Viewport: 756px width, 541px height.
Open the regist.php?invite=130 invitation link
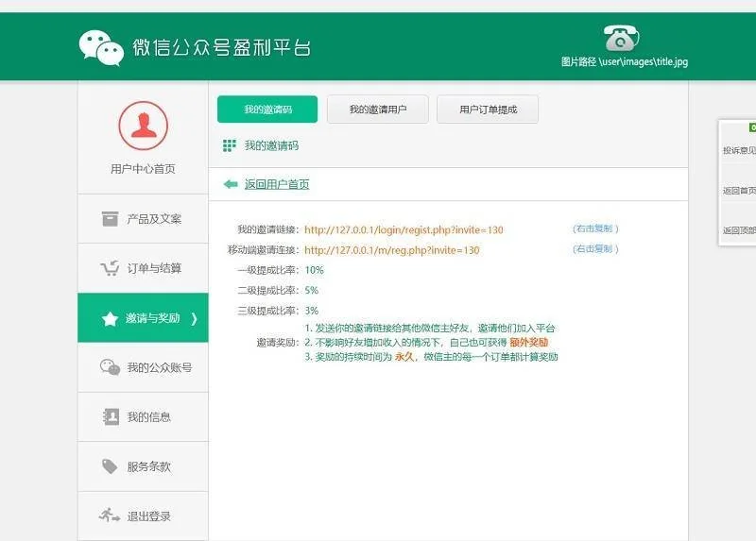(404, 229)
